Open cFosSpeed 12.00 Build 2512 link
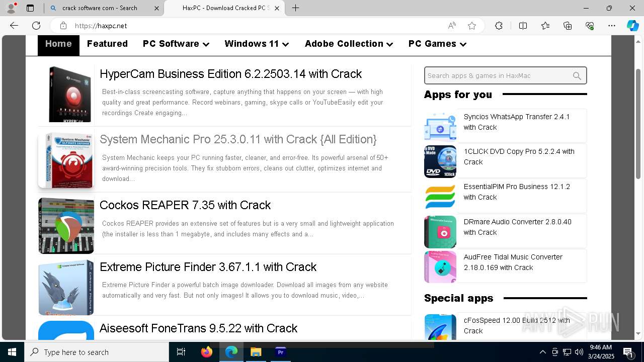This screenshot has width=644, height=362. (517, 325)
